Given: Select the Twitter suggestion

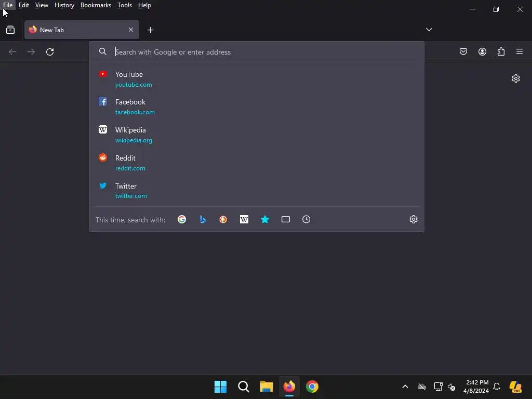Looking at the screenshot, I should (257, 191).
